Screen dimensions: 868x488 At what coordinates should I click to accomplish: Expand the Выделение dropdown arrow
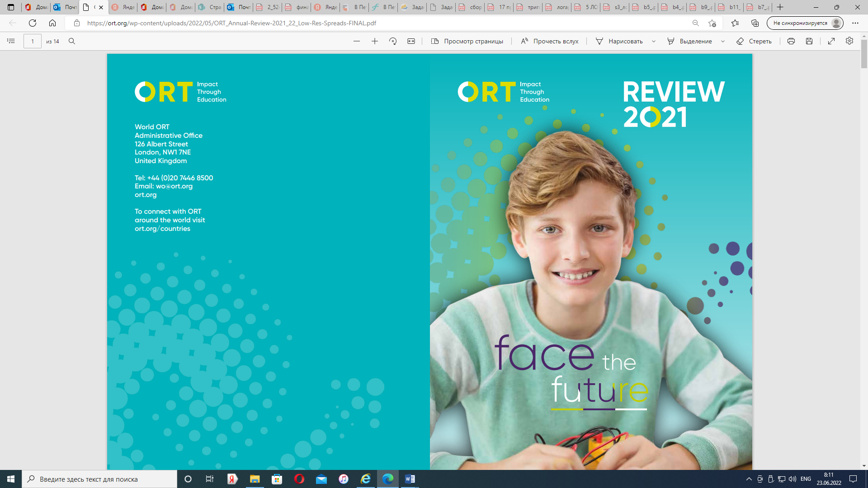[723, 41]
